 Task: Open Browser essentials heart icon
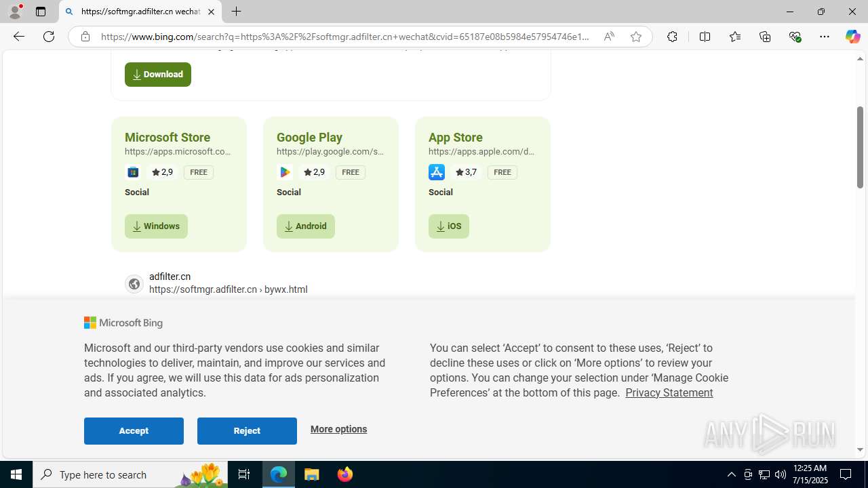coord(795,37)
